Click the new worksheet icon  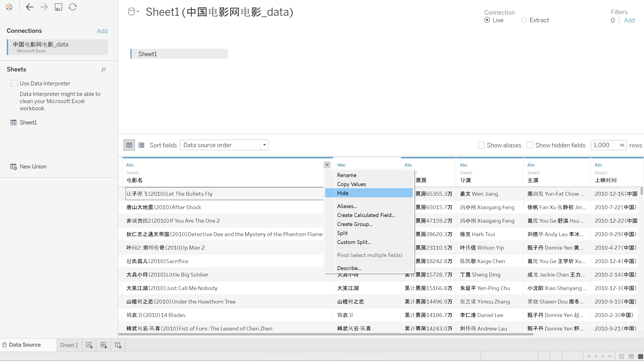[x=89, y=345]
